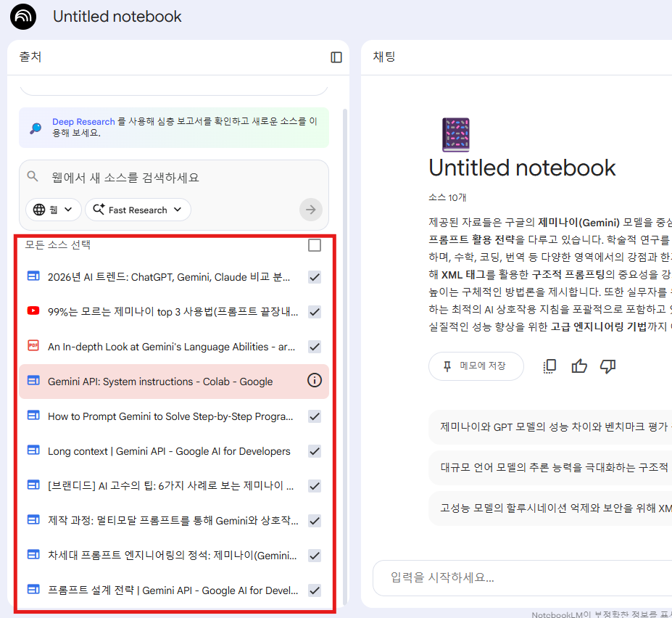The height and width of the screenshot is (618, 672).
Task: Click the icon of [브랜디드] AI 고수의 팁 source
Action: [x=33, y=485]
